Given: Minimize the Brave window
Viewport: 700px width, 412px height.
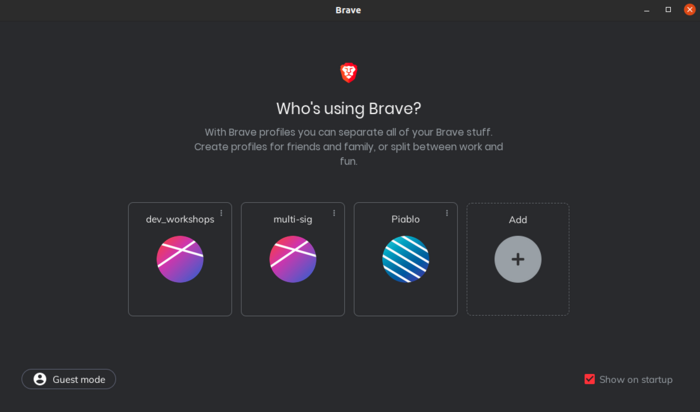Looking at the screenshot, I should point(646,10).
